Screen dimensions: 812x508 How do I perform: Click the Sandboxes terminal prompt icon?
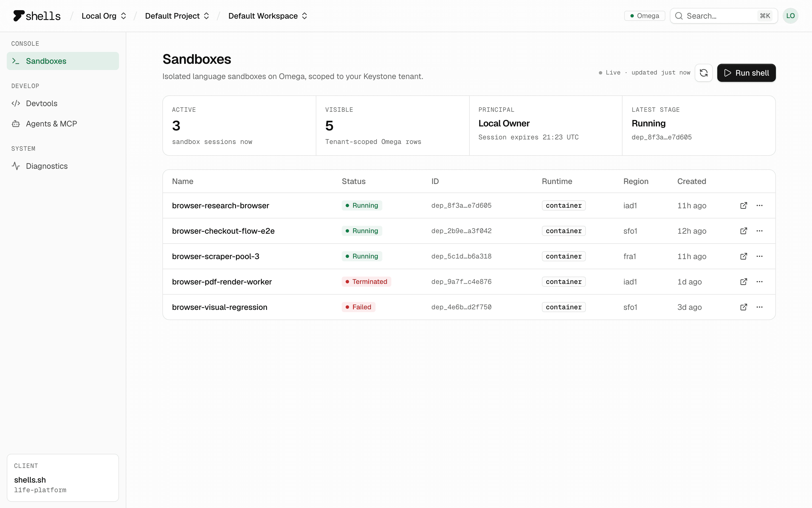pos(16,61)
